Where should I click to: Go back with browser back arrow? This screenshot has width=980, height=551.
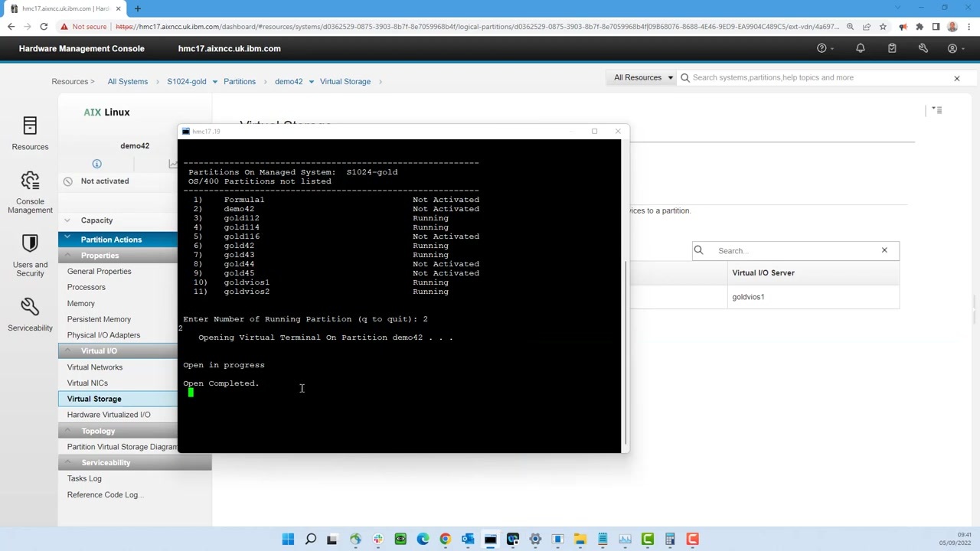coord(11,27)
